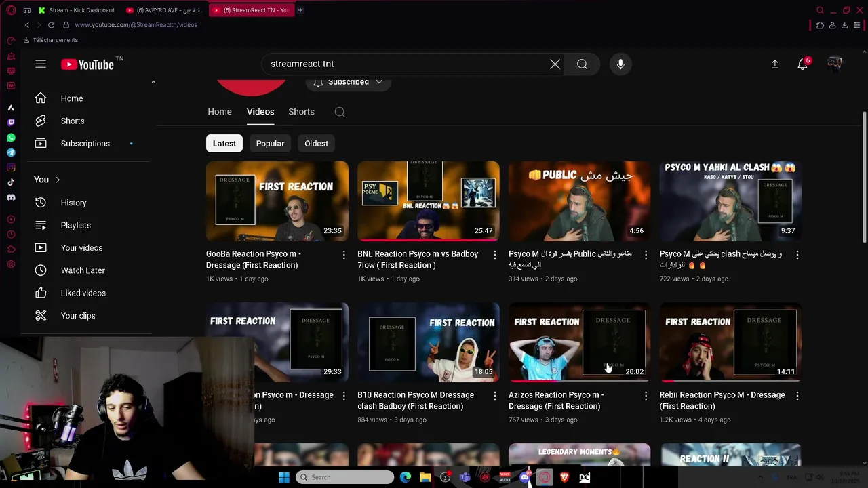Click the browser address bar URL

[136, 25]
